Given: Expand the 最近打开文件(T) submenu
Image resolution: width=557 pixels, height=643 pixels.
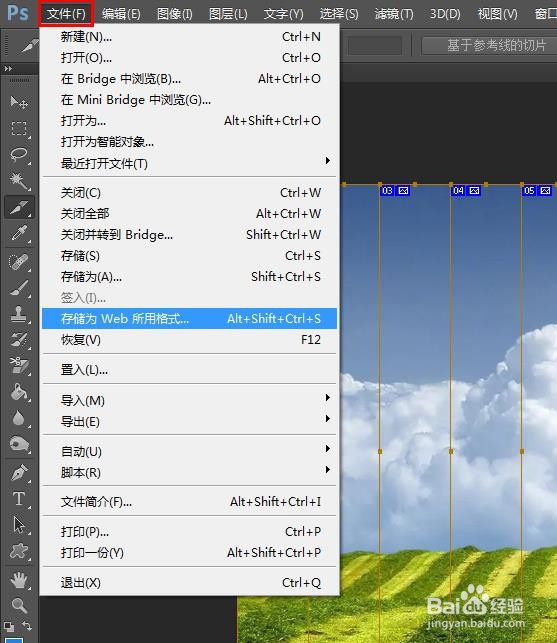Looking at the screenshot, I should (327, 160).
